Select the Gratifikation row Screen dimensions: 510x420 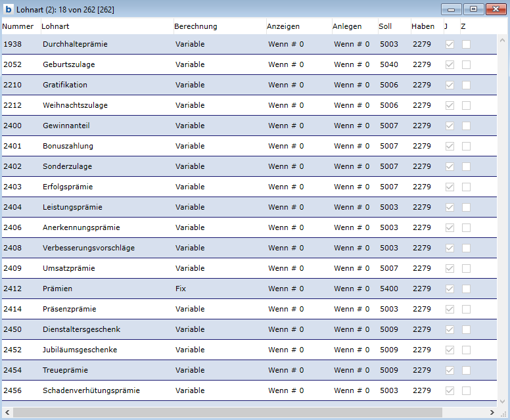click(x=65, y=85)
